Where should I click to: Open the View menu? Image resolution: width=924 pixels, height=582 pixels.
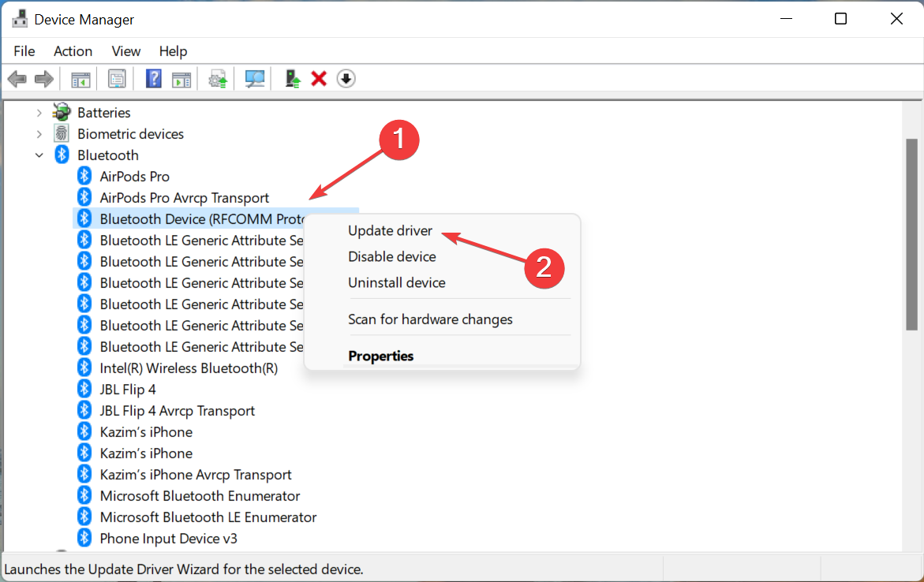click(126, 51)
